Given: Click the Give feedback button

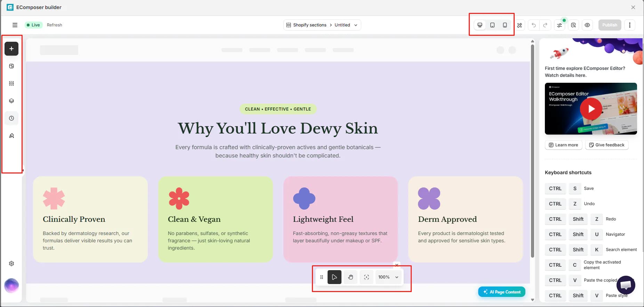Looking at the screenshot, I should 607,145.
